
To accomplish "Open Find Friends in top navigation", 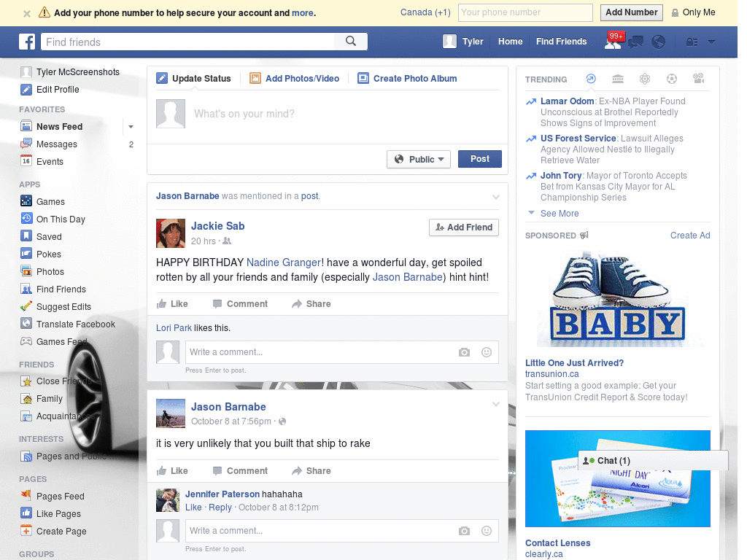I will [x=561, y=42].
